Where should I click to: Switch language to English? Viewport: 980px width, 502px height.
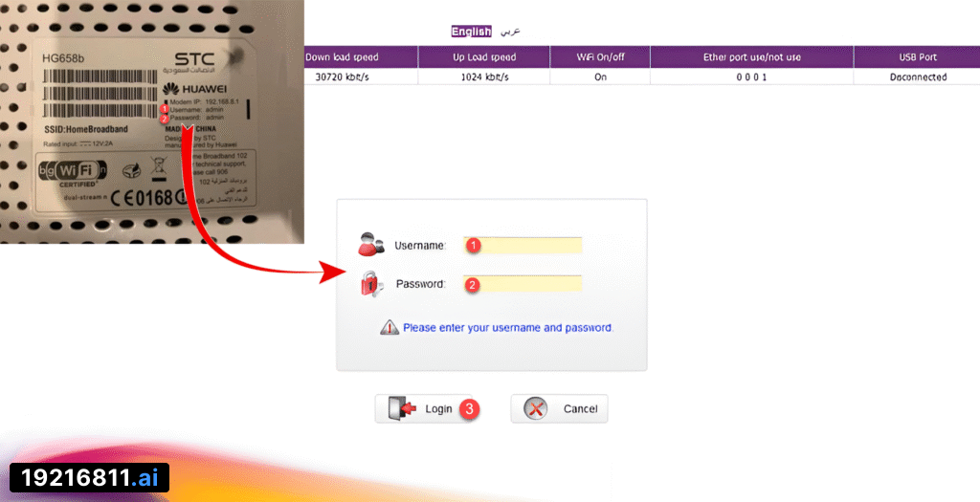(471, 32)
